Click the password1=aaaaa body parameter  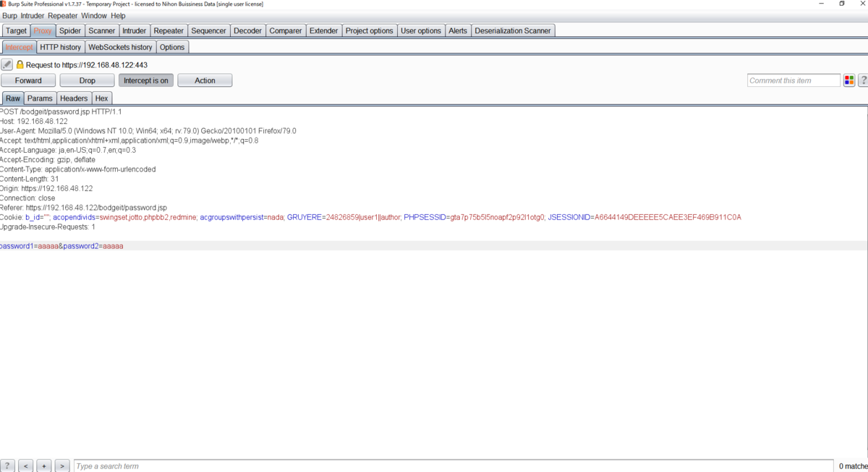coord(29,246)
